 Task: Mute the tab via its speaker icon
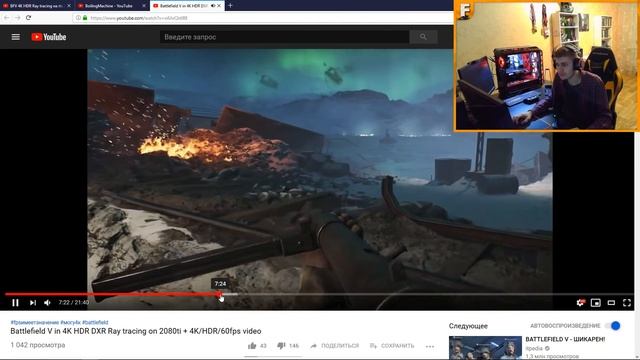(213, 6)
